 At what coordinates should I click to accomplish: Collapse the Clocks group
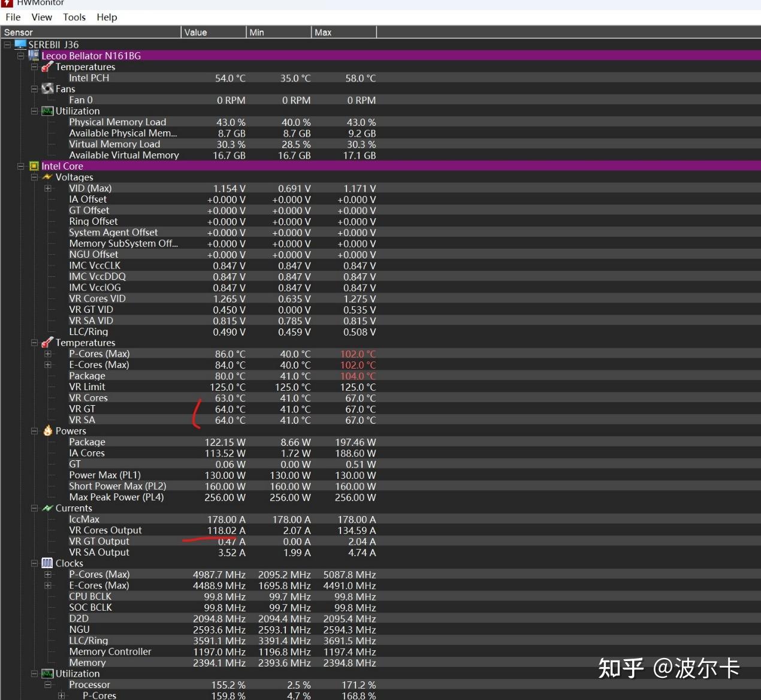(34, 563)
